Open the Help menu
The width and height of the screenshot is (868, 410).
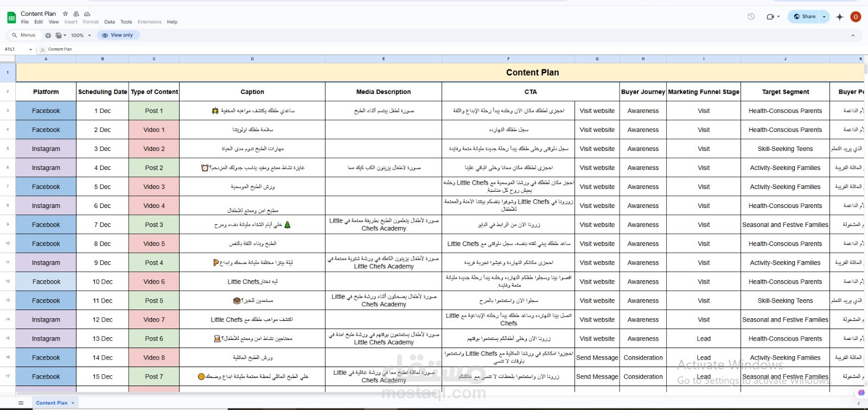pos(172,22)
